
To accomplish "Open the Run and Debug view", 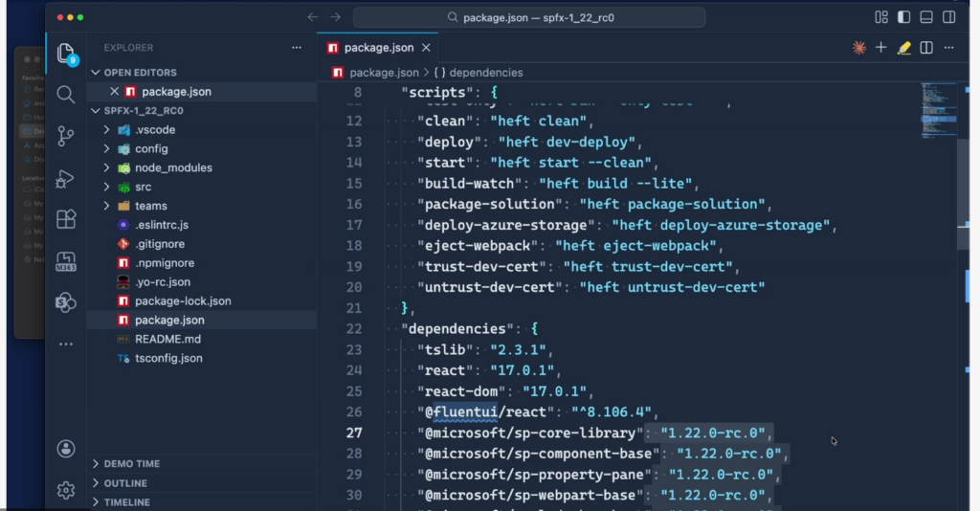I will [x=65, y=178].
